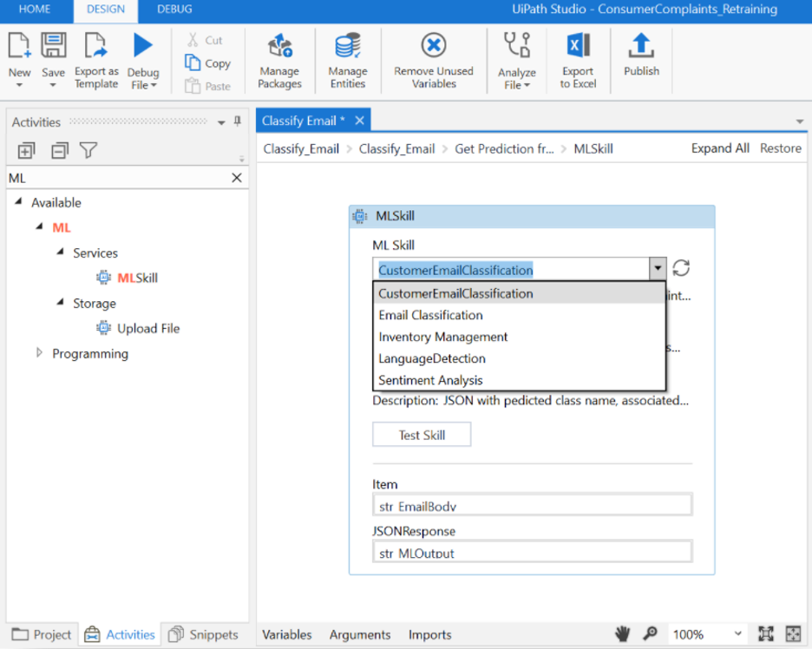812x649 pixels.
Task: Collapse the ML tree node
Action: tap(39, 226)
